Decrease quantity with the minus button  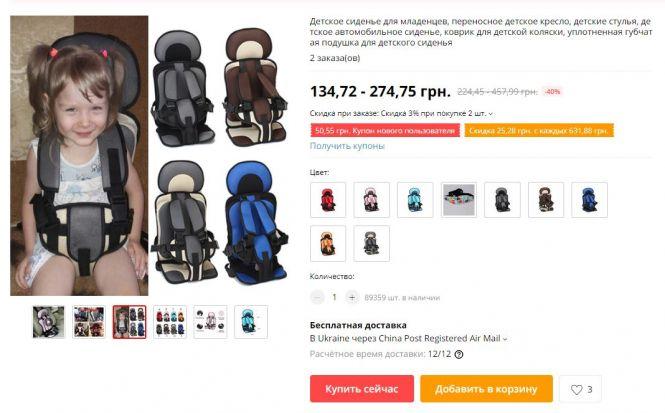click(x=317, y=297)
